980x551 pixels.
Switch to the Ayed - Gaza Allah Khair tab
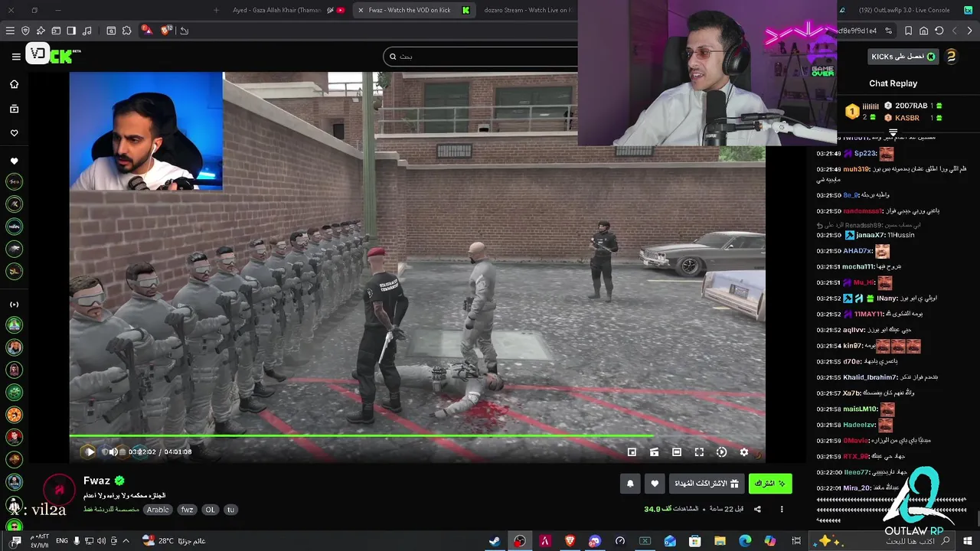(287, 10)
